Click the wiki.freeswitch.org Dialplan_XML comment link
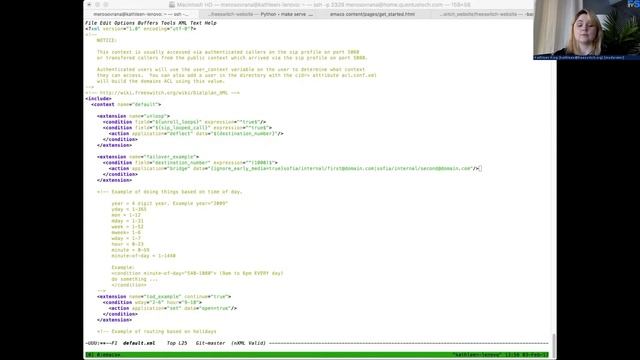 [x=162, y=93]
